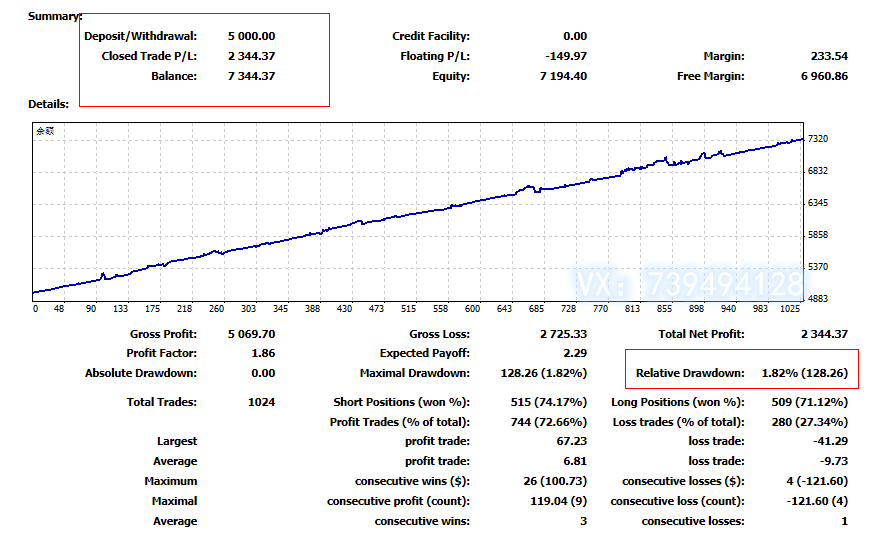Click the Equity value 7 194.40
Image resolution: width=886 pixels, height=533 pixels.
(563, 76)
